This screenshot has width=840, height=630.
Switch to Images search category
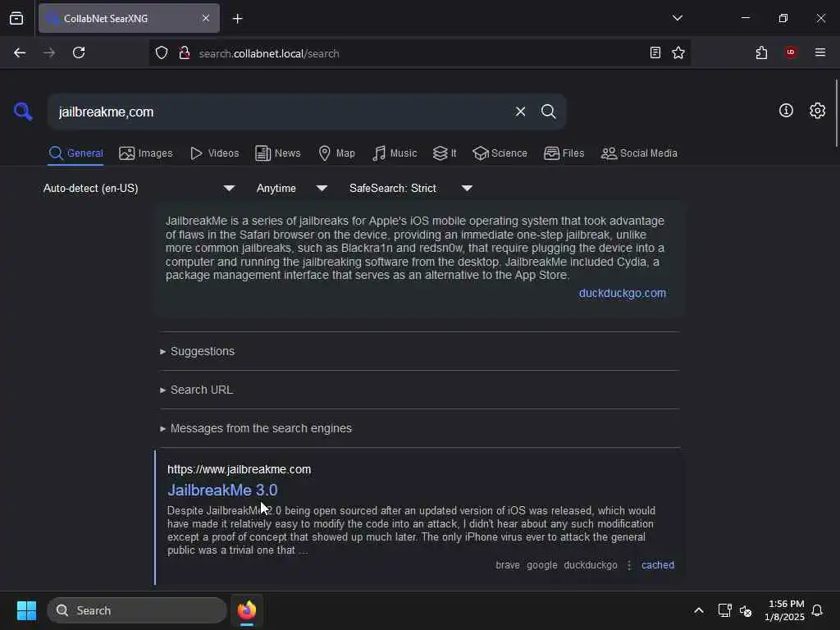[x=146, y=153]
